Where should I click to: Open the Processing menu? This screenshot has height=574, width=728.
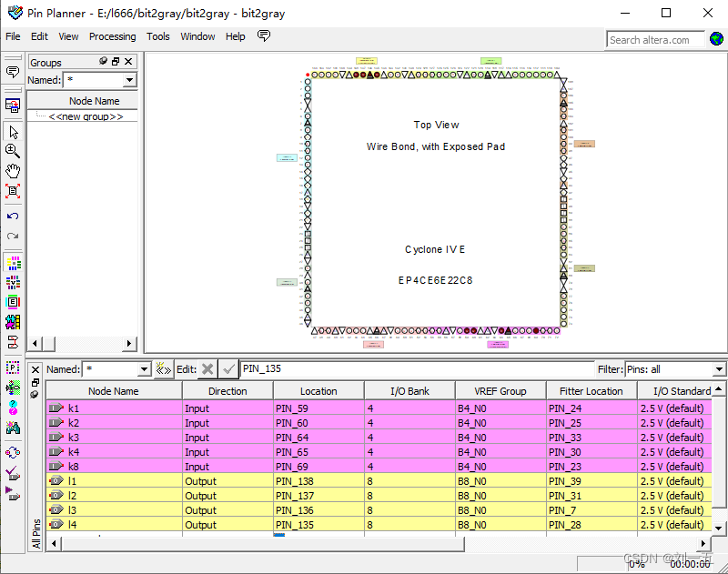coord(112,36)
